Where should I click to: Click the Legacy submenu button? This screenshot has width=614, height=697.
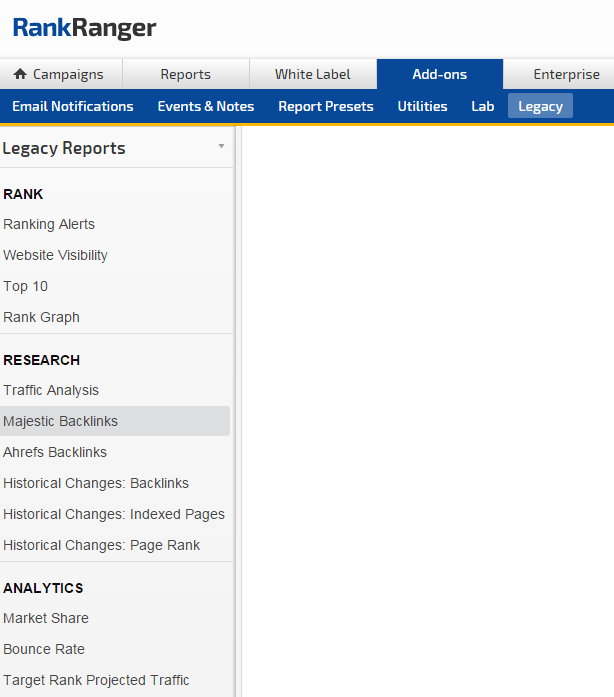pos(540,106)
